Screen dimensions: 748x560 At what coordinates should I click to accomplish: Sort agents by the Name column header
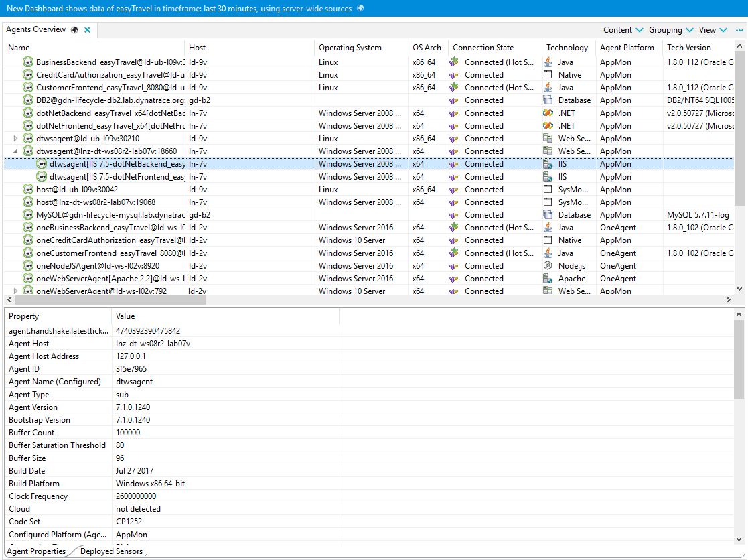click(x=94, y=47)
